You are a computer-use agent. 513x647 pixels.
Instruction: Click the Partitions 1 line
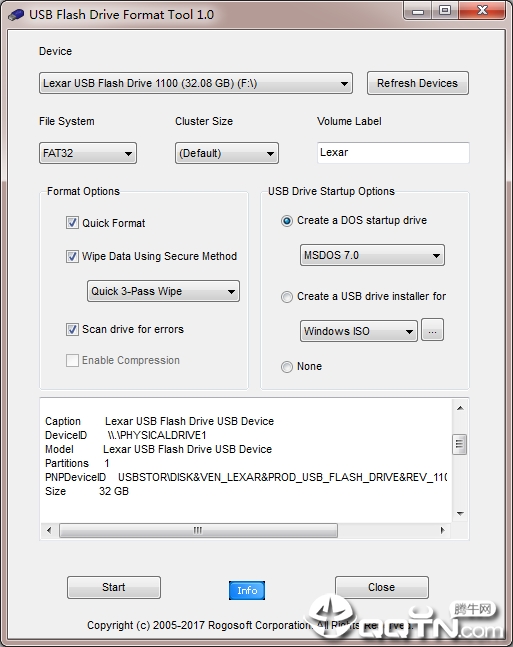77,463
